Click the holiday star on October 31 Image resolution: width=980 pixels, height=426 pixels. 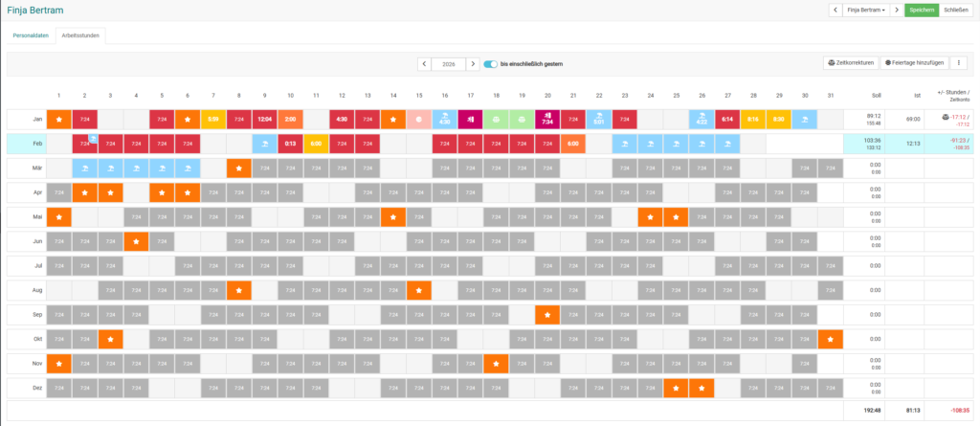(x=830, y=339)
